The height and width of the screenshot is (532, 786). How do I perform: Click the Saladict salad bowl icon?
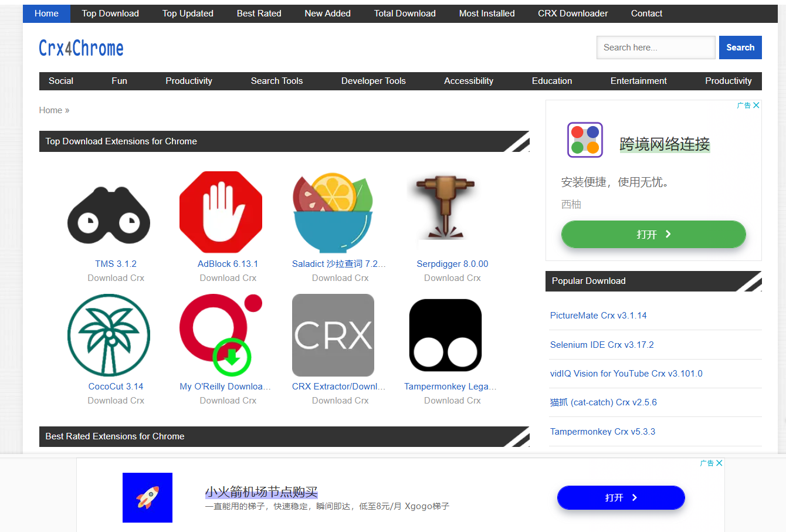tap(333, 212)
